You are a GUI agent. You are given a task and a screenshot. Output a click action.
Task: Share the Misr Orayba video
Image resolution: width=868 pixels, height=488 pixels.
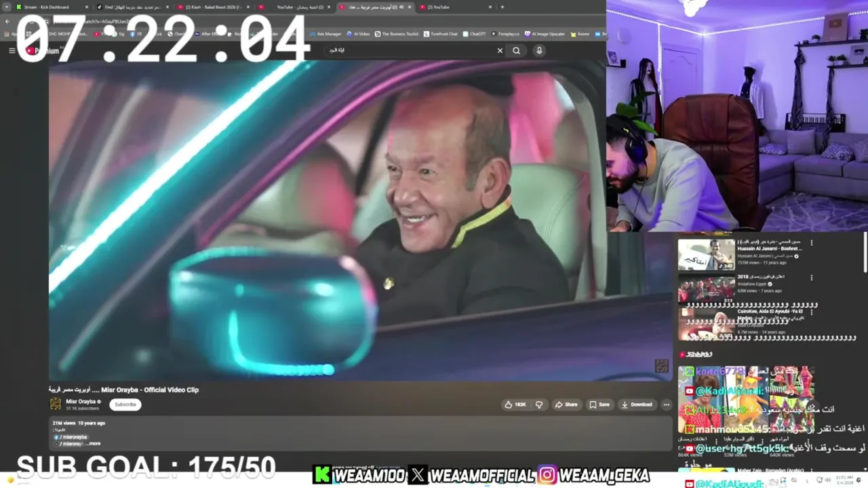(x=566, y=405)
